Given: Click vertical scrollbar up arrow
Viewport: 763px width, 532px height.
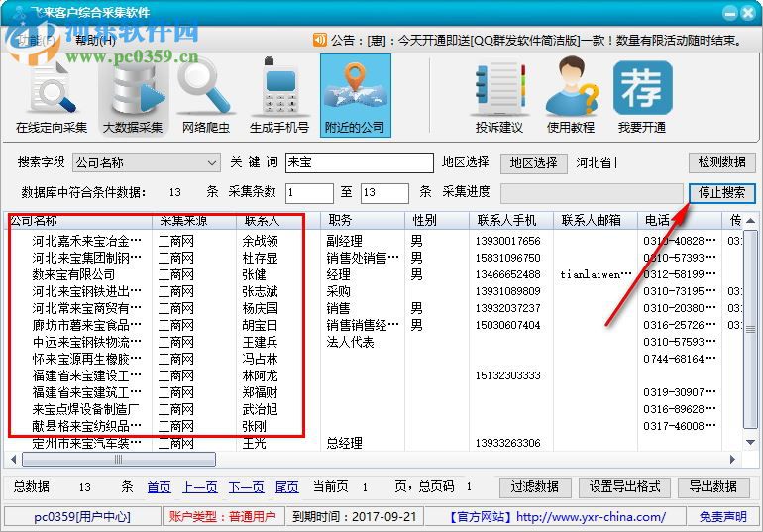Looking at the screenshot, I should [x=750, y=221].
